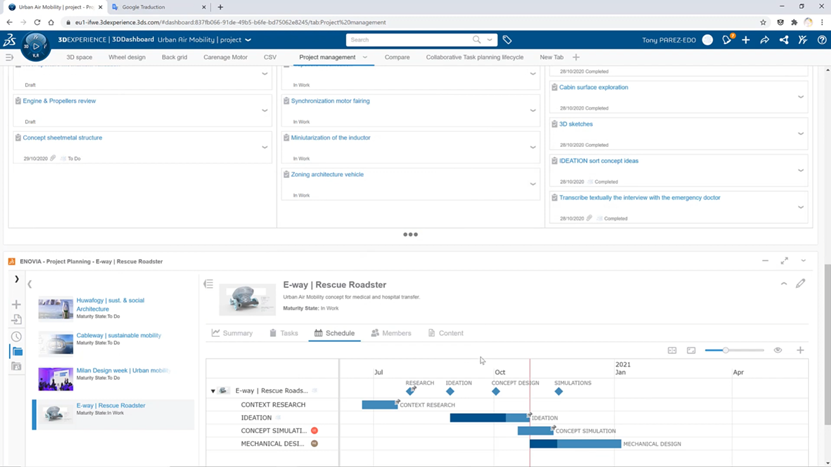The width and height of the screenshot is (831, 467).
Task: Open ENOVIA widget menu chevron
Action: pyautogui.click(x=803, y=261)
